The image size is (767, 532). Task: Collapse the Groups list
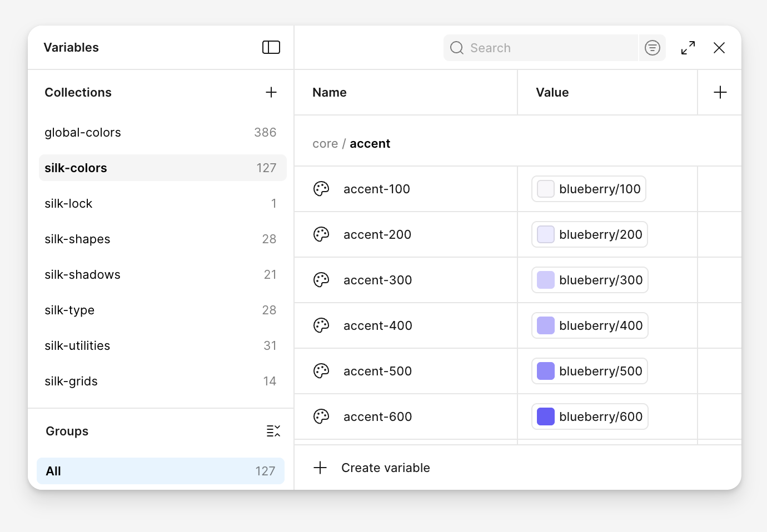tap(273, 431)
